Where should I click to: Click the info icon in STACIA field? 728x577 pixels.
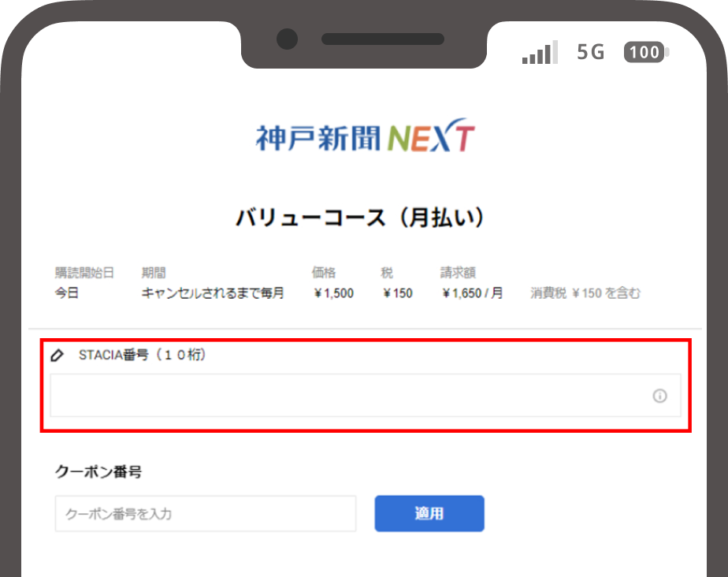coord(659,396)
